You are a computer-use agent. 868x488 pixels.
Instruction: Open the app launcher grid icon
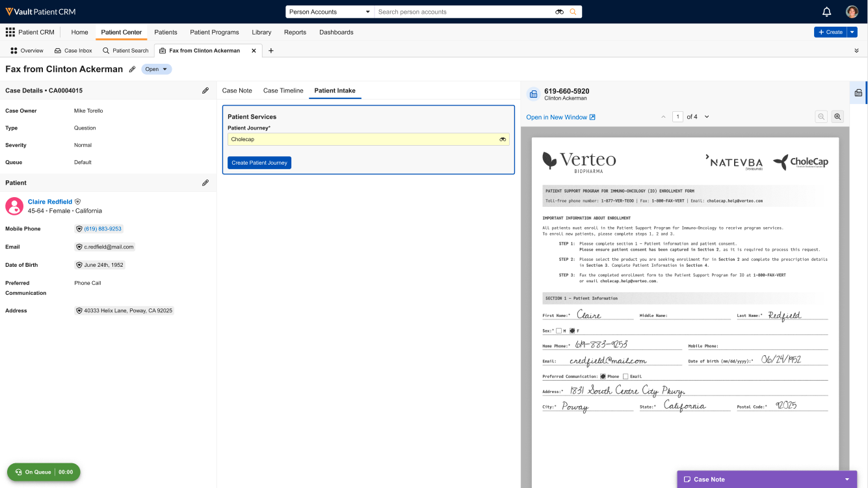pyautogui.click(x=10, y=32)
